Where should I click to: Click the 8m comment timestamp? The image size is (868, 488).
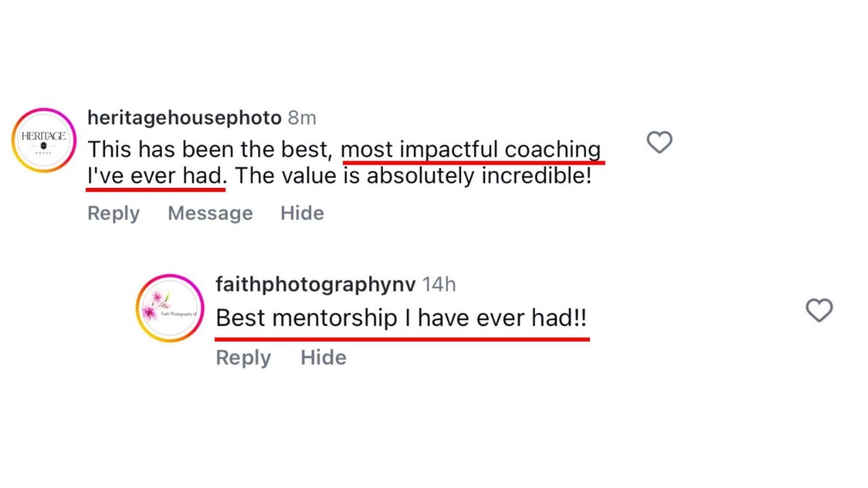[302, 118]
